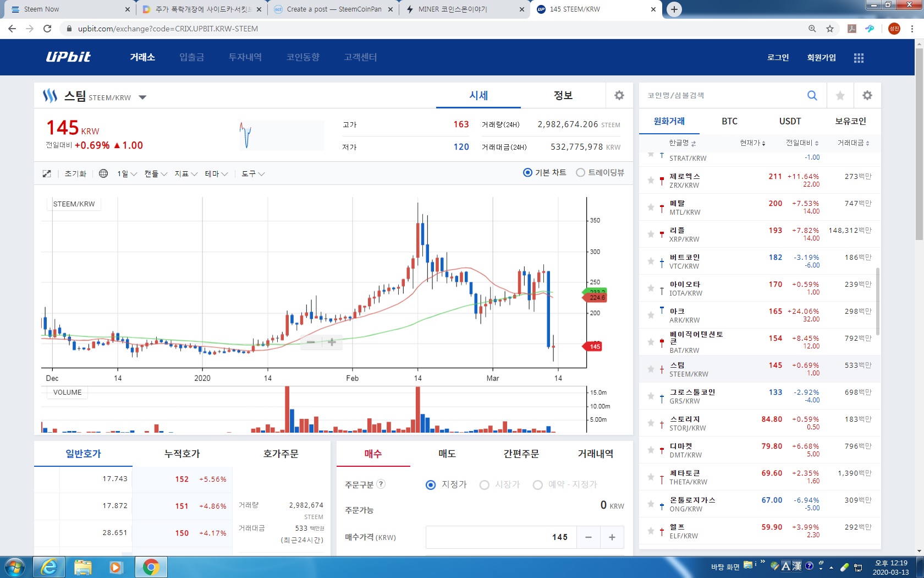924x578 pixels.
Task: Open the STEEM/KRW market selector dropdown
Action: [x=142, y=97]
